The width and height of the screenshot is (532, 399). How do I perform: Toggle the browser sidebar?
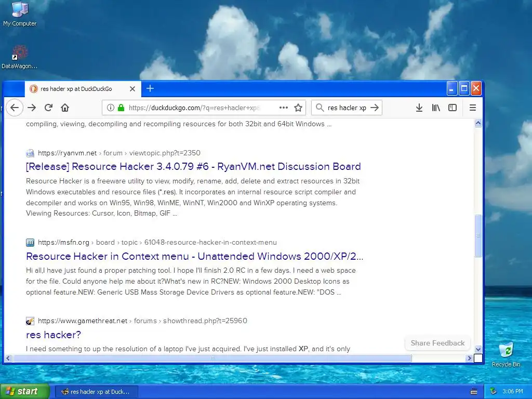point(453,108)
